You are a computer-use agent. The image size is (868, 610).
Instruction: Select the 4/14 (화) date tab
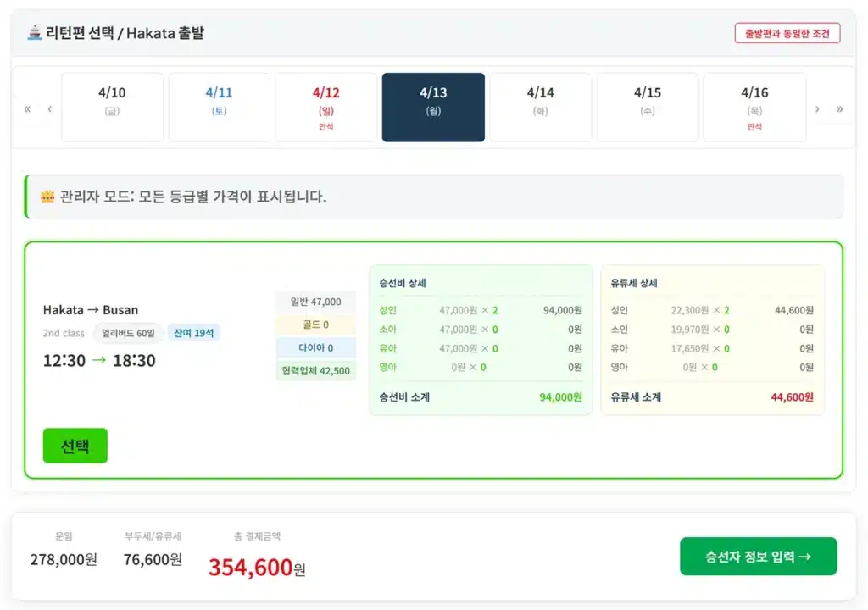coord(540,107)
